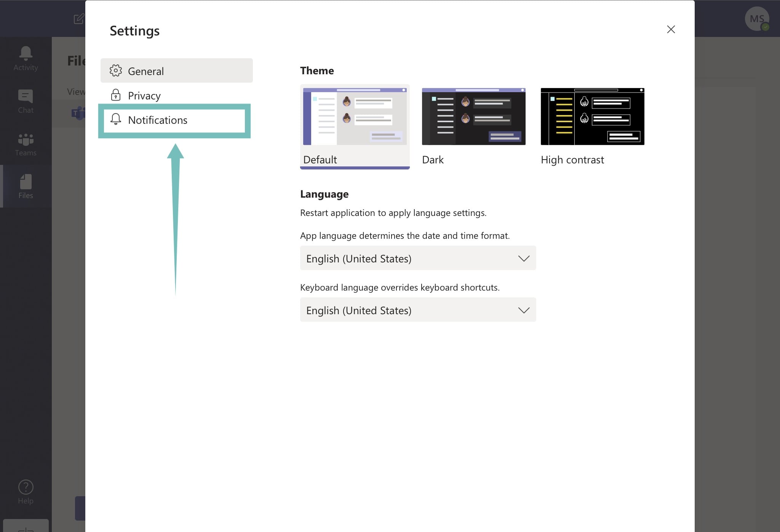Select the Default theme thumbnail

click(x=355, y=117)
